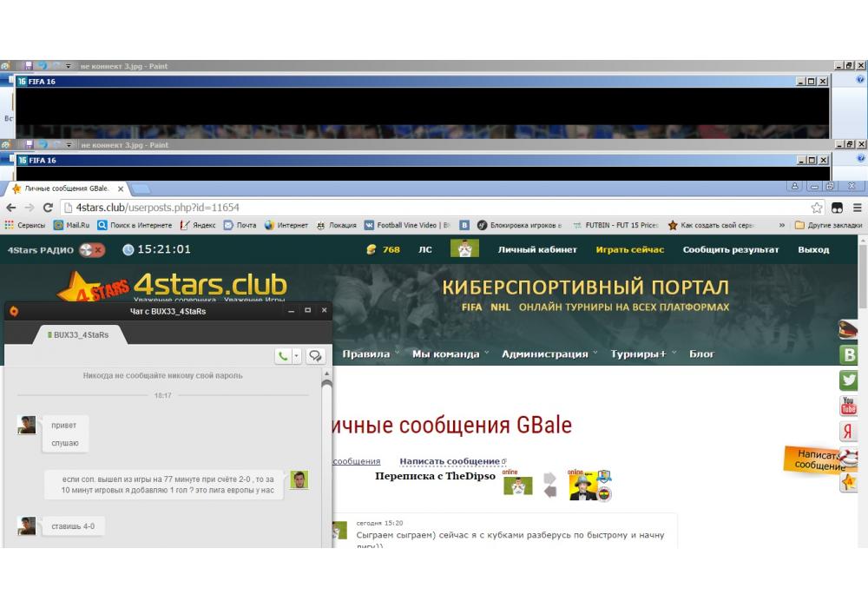This screenshot has width=868, height=608.
Task: Click the Fenerbahce club badge icon
Action: click(x=604, y=494)
